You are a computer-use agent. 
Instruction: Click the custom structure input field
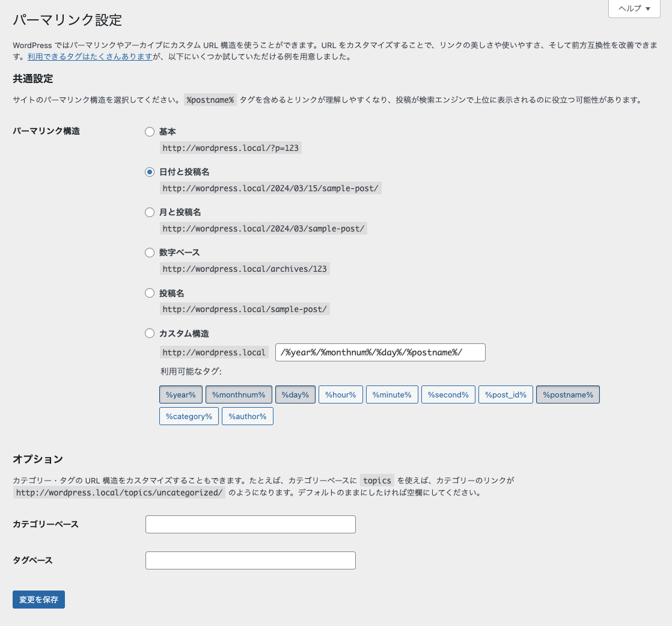pos(380,352)
